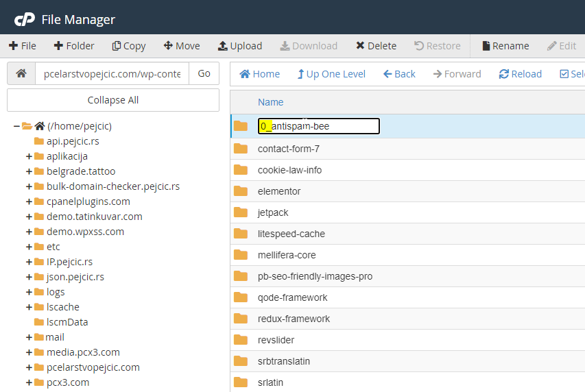This screenshot has height=392, width=585.
Task: Click the Go button
Action: [x=204, y=73]
